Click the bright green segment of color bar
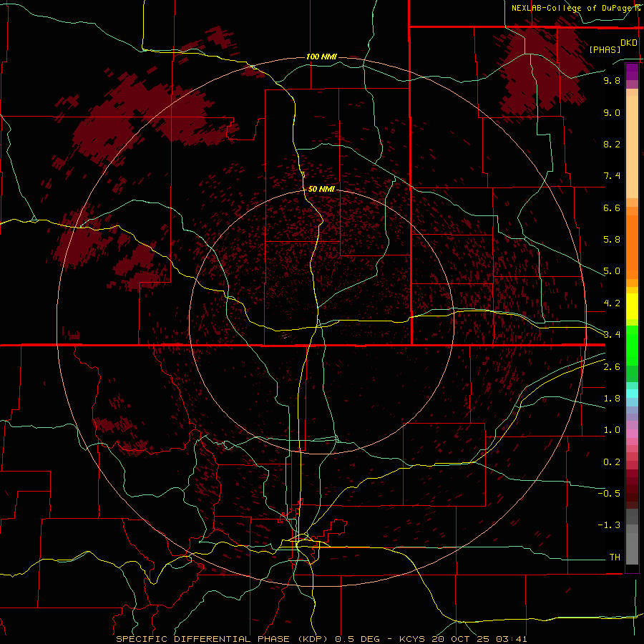The width and height of the screenshot is (644, 644). (x=632, y=346)
